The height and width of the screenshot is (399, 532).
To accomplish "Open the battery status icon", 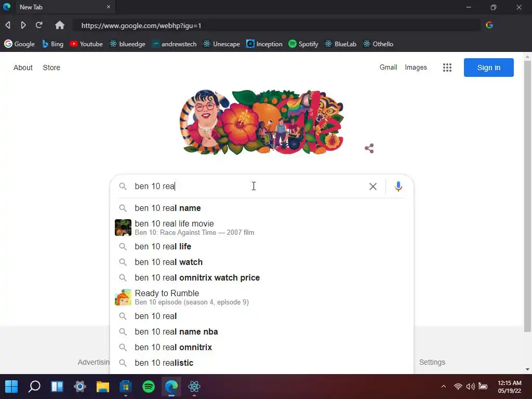I will coord(483,386).
